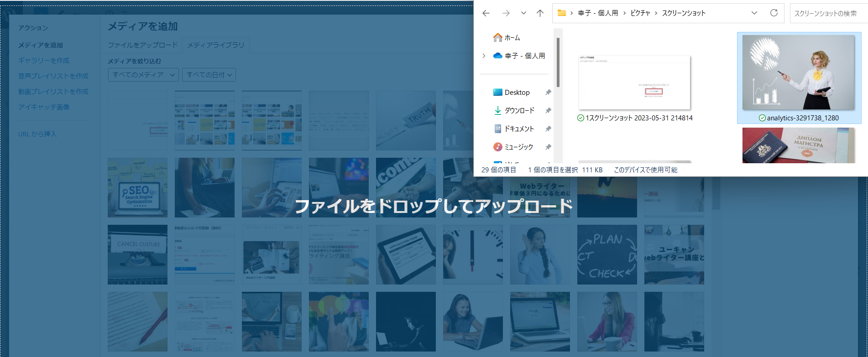
Task: Select the APPLICATION FORM tablet thumbnail
Action: [406, 254]
